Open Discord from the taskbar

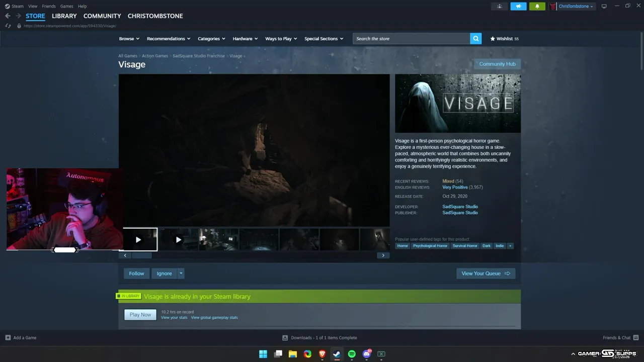pyautogui.click(x=367, y=354)
